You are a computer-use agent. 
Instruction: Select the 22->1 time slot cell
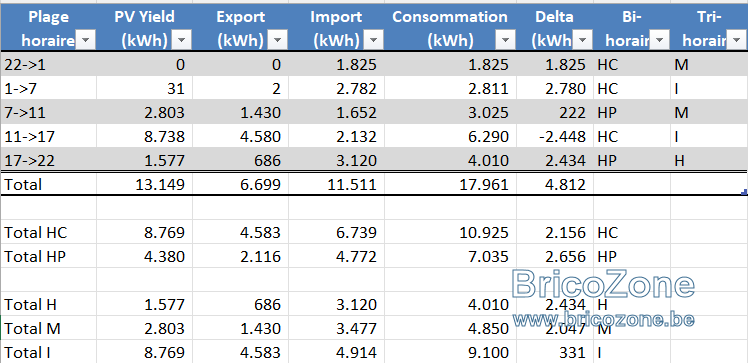pyautogui.click(x=49, y=64)
